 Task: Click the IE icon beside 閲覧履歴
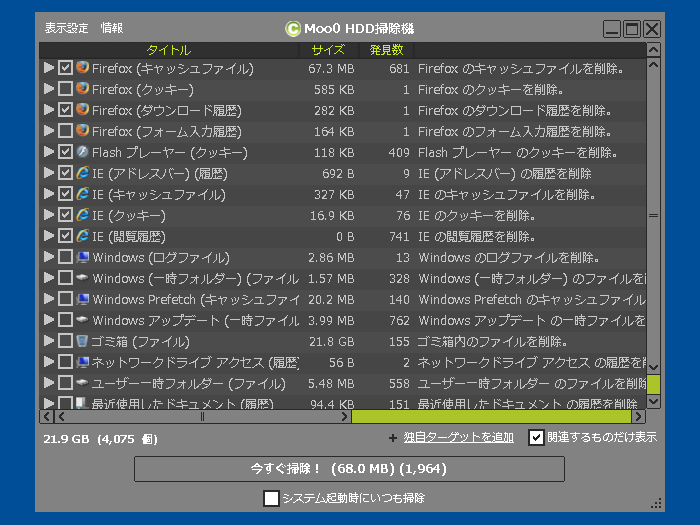[83, 236]
